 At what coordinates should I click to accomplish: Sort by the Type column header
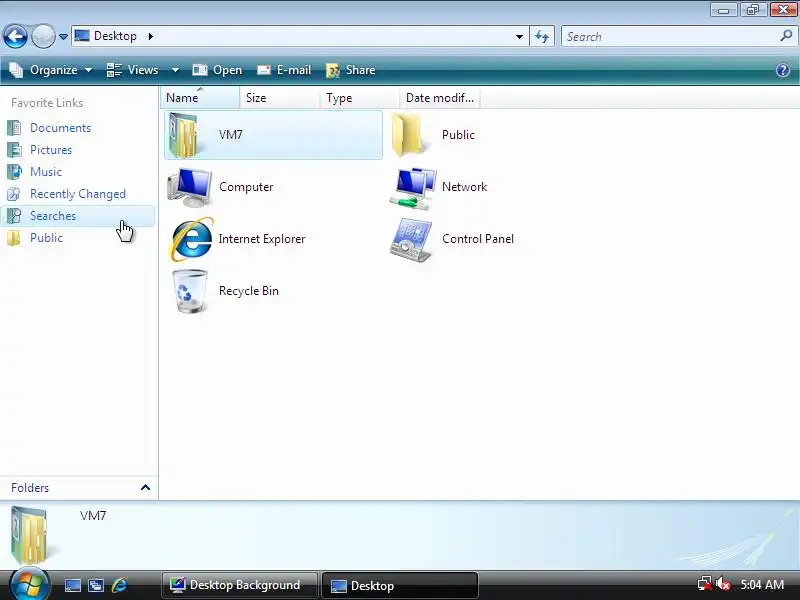360,97
